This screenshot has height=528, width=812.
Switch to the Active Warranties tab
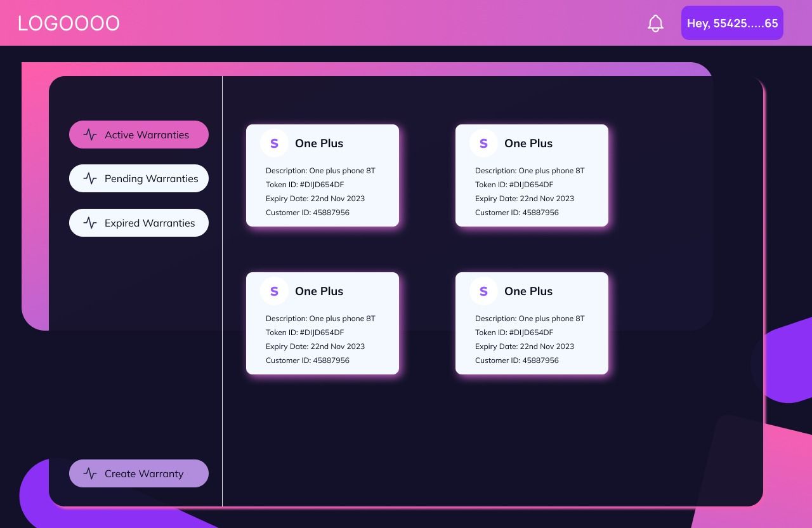point(139,135)
